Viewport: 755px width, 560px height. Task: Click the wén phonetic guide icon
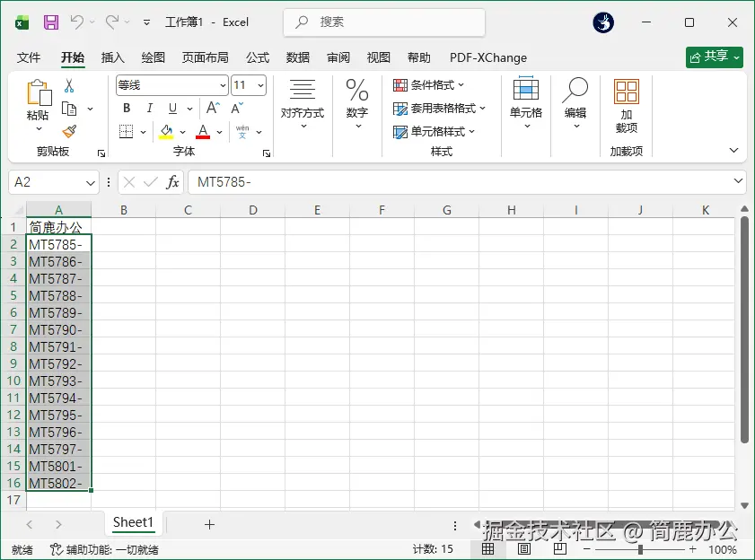pyautogui.click(x=242, y=131)
